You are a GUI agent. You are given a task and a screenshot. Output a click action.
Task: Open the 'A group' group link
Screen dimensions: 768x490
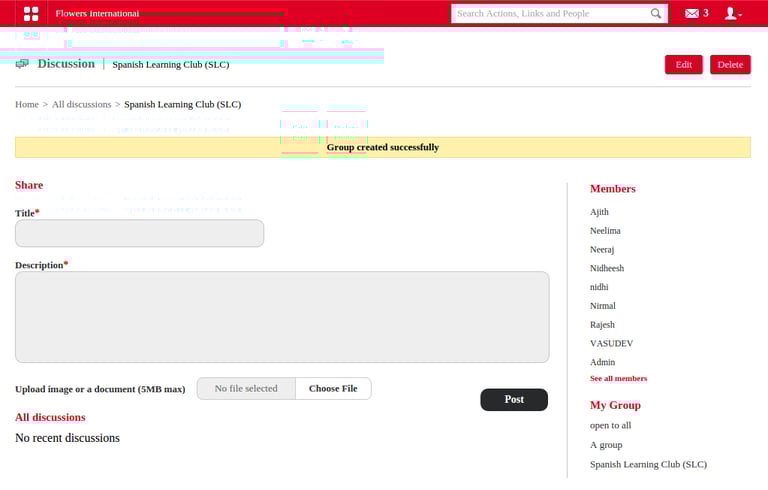606,445
